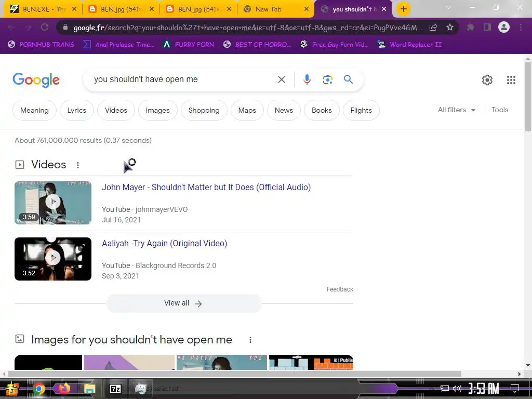
Task: Open the Chrome profile avatar icon
Action: 504,27
